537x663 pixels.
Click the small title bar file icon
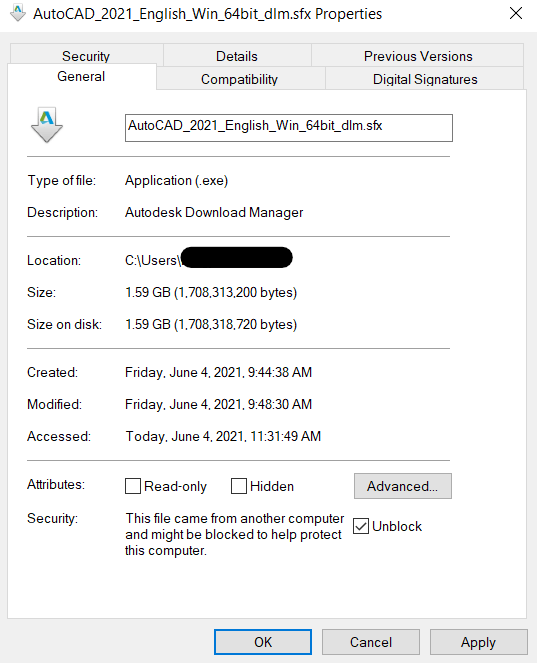point(17,13)
